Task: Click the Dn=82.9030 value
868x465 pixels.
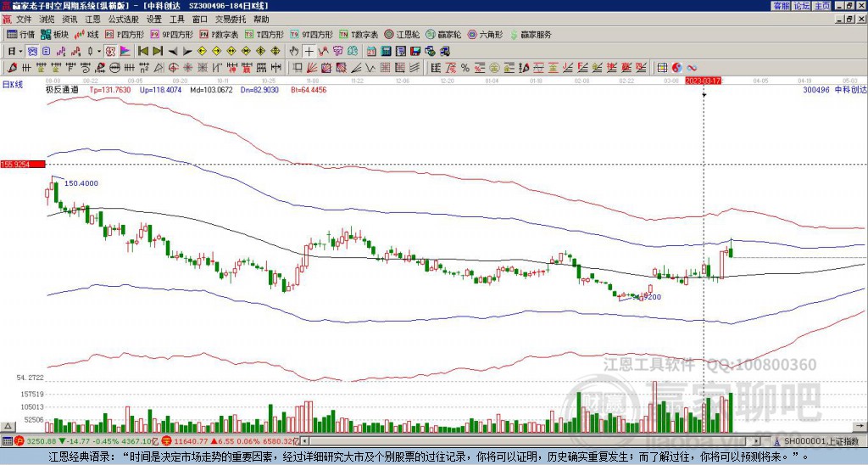Action: [x=260, y=89]
